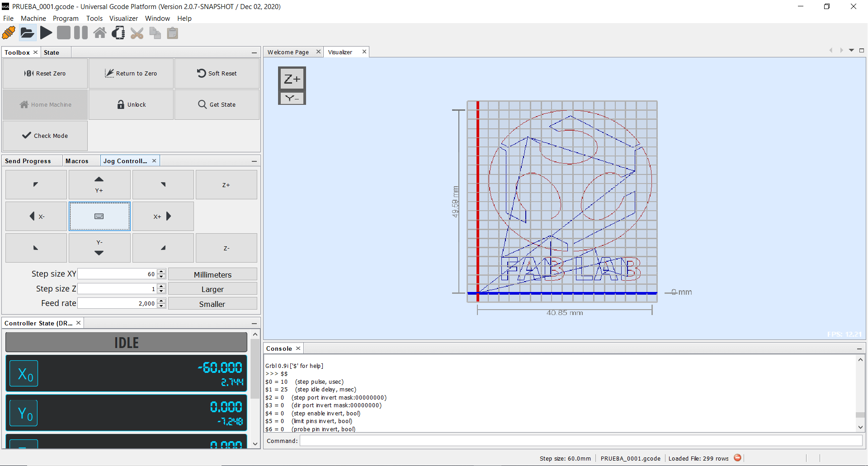The image size is (868, 466).
Task: Open the File menu
Action: [9, 19]
